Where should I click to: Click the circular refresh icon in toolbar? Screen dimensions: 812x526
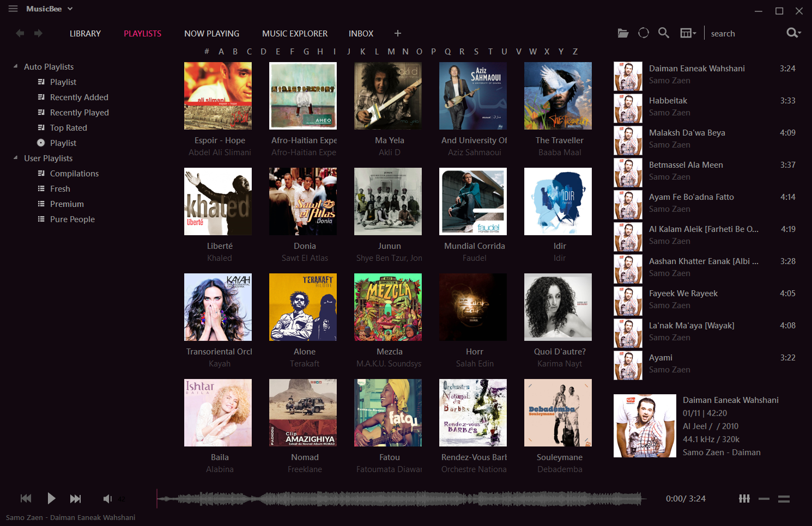(643, 33)
